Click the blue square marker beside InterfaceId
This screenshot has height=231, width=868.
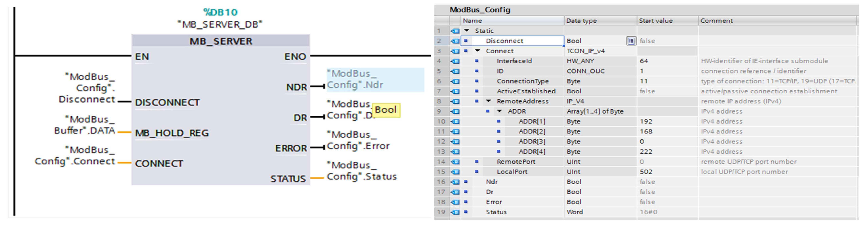click(476, 61)
